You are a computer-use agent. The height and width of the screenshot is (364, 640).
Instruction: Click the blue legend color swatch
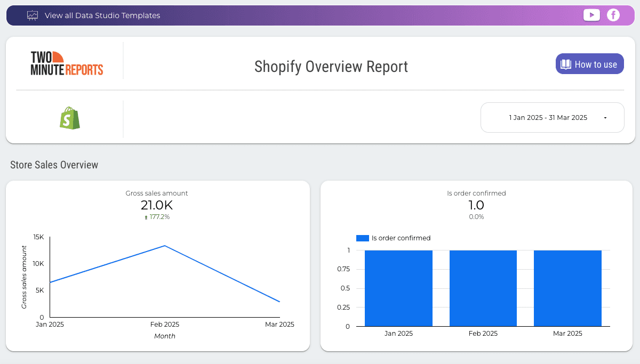point(362,238)
